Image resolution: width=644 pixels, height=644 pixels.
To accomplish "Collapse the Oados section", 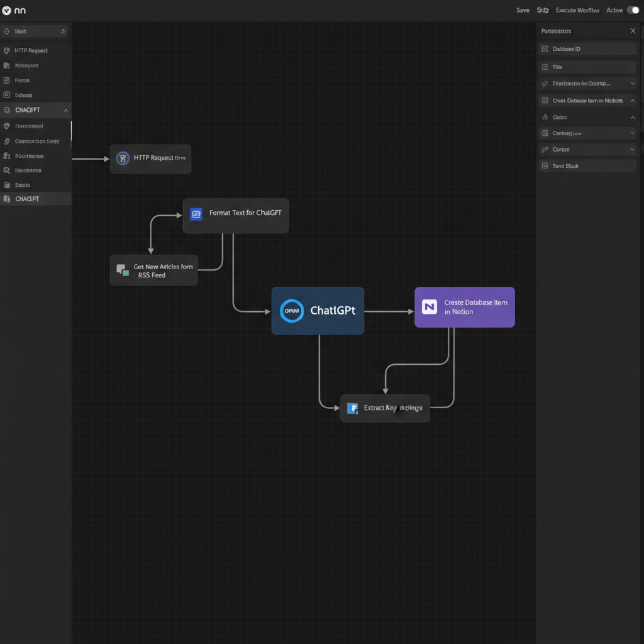I will [633, 118].
